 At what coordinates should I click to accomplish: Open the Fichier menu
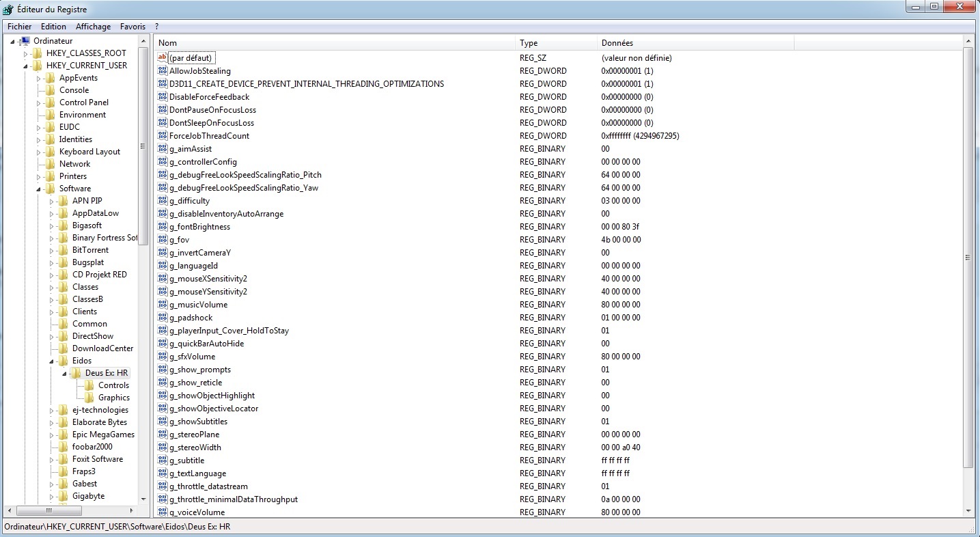pyautogui.click(x=20, y=27)
